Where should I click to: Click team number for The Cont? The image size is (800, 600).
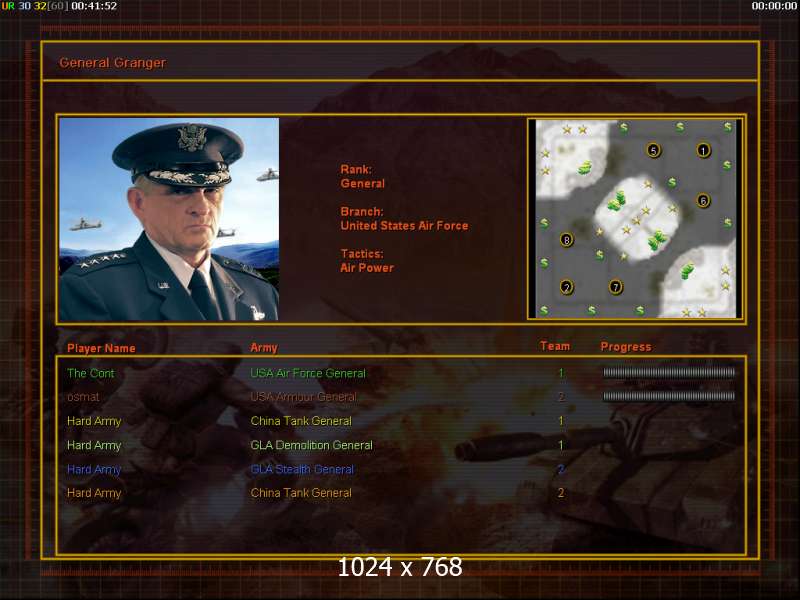[561, 373]
